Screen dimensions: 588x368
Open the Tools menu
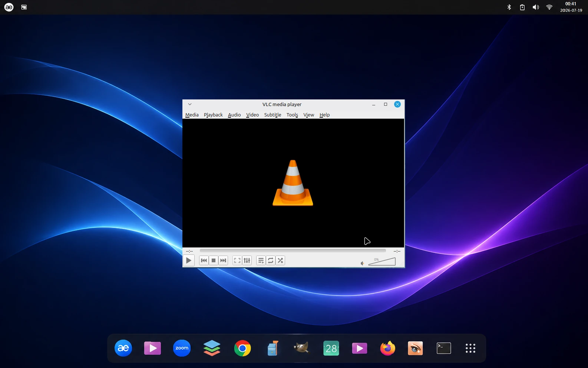click(292, 115)
